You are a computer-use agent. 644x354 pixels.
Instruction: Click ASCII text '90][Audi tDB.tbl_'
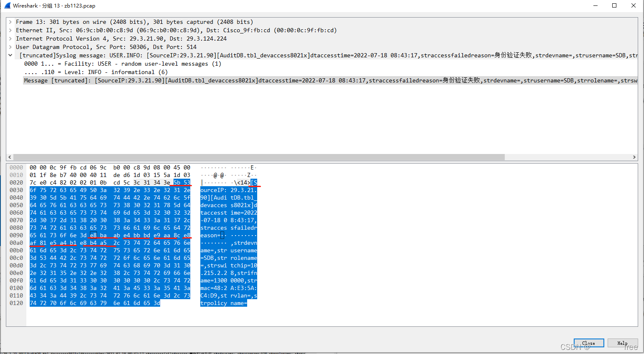pyautogui.click(x=229, y=198)
